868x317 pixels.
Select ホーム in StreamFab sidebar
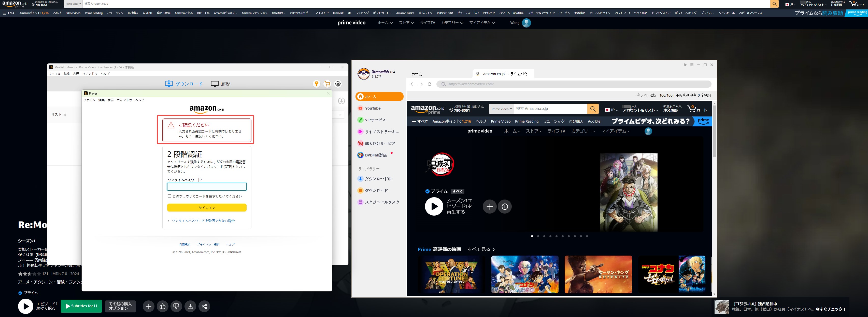(379, 97)
